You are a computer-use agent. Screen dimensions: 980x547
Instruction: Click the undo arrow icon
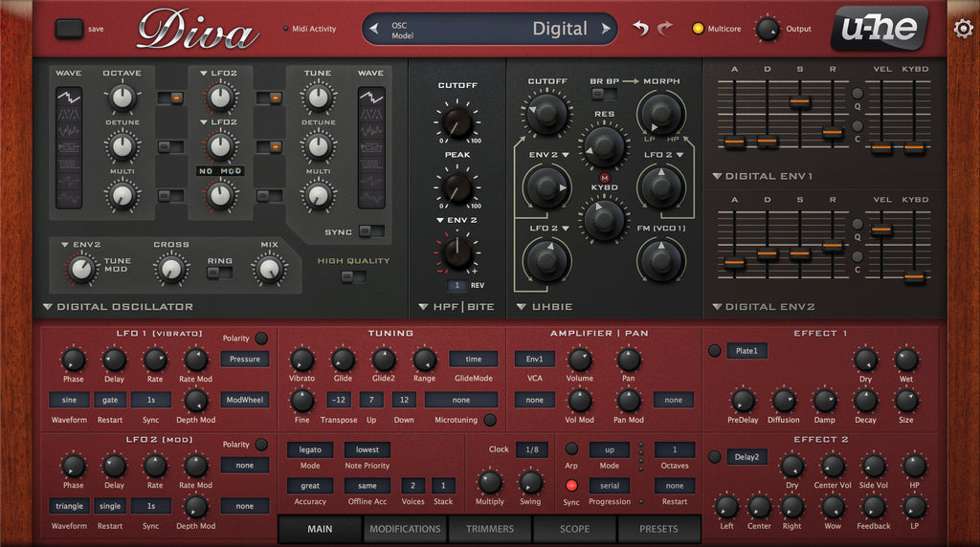[640, 28]
